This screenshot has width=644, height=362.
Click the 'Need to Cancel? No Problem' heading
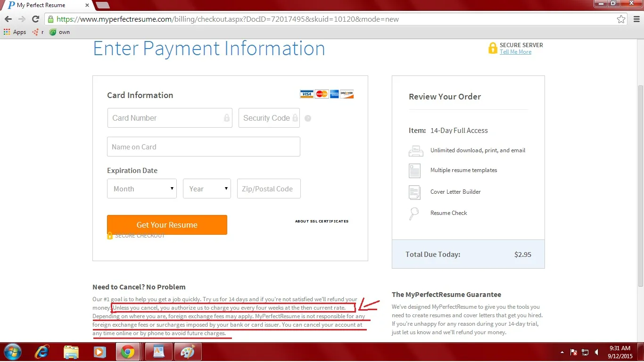coord(139,287)
